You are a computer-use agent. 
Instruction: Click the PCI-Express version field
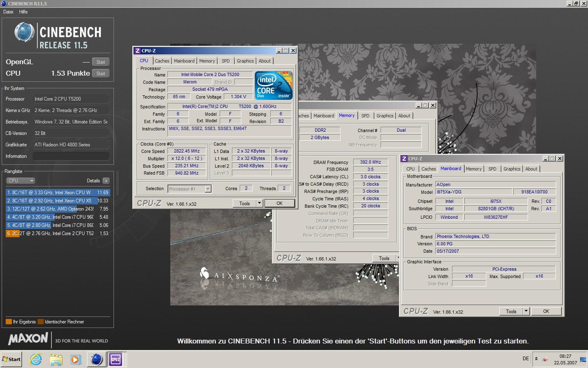pyautogui.click(x=504, y=269)
